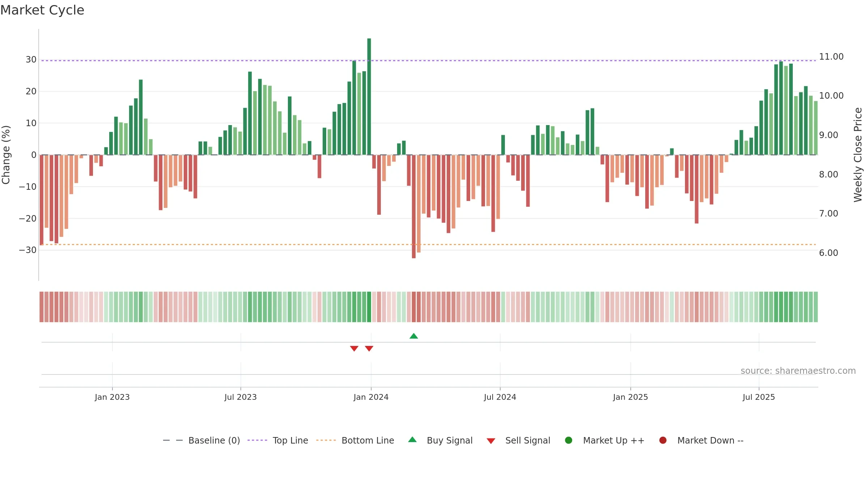Click the first red Sell Signal marker

click(354, 348)
